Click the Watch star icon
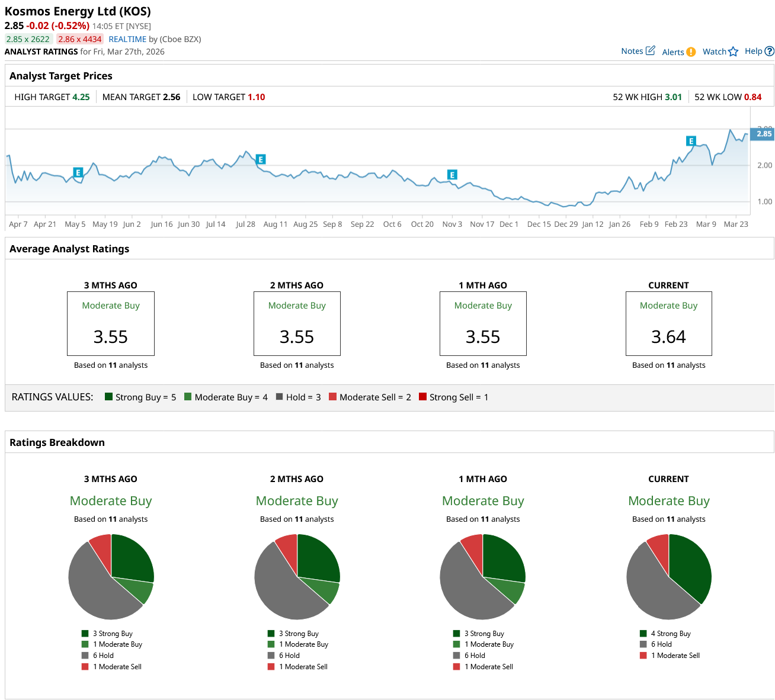This screenshot has width=775, height=700. (733, 52)
